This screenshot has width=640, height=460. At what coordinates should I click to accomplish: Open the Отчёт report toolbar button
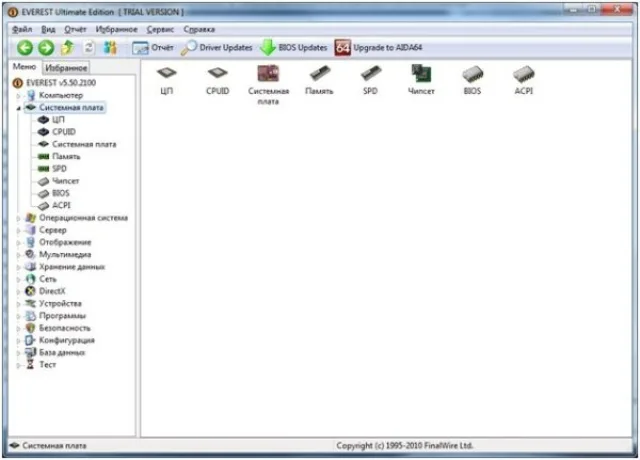tap(153, 48)
